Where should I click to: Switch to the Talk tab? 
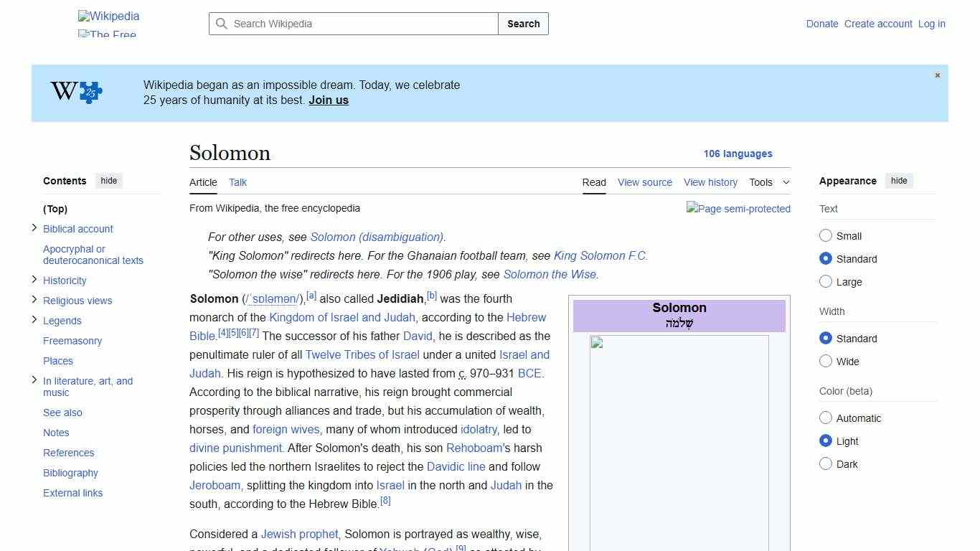click(237, 182)
